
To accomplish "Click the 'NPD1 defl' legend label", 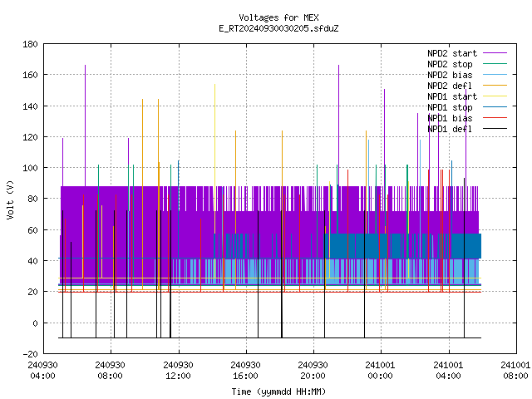I will [x=450, y=129].
